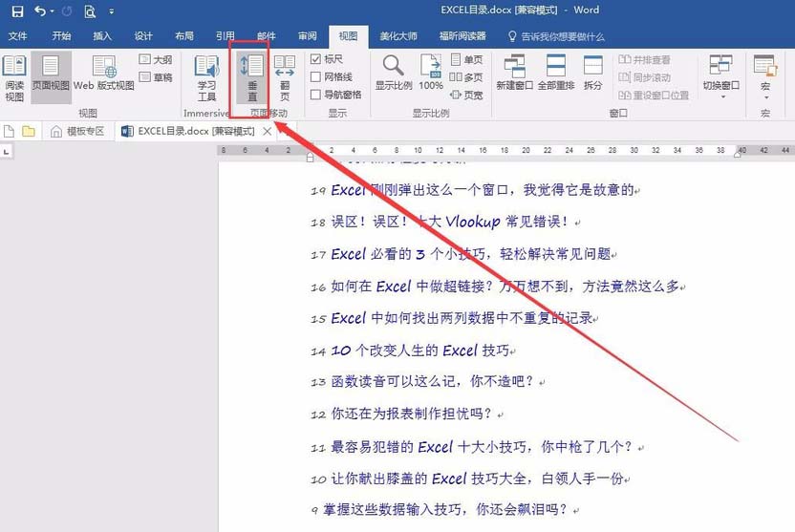Switch to 草稿 draft view

pos(156,77)
